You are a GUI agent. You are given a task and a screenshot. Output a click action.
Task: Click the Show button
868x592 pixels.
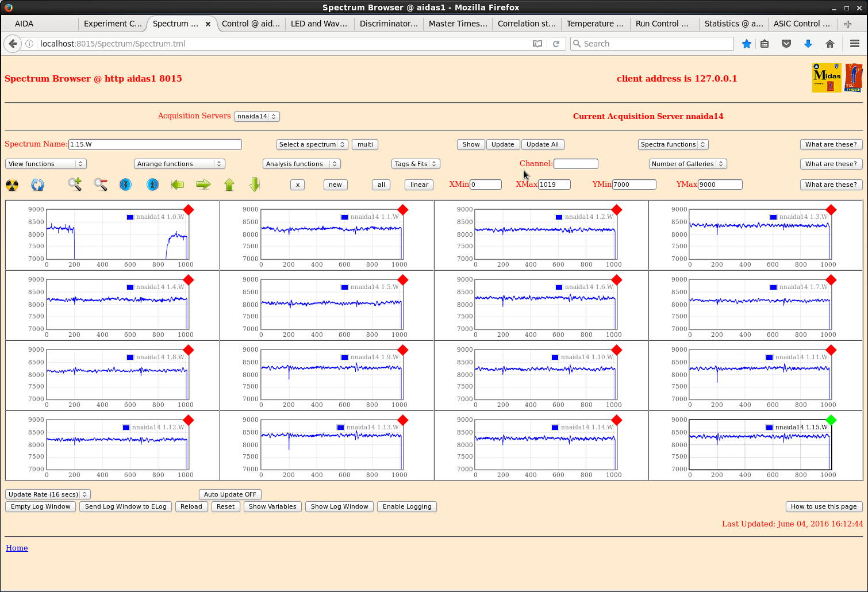tap(471, 144)
